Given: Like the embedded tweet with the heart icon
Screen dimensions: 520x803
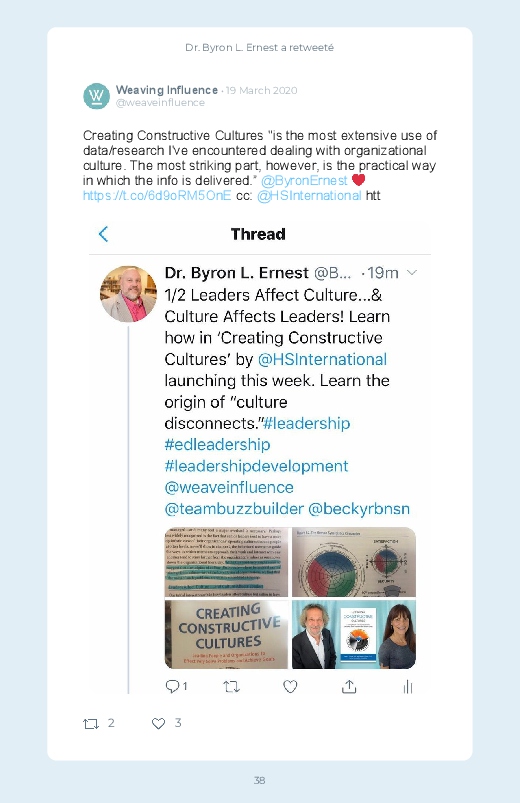Looking at the screenshot, I should pos(290,686).
